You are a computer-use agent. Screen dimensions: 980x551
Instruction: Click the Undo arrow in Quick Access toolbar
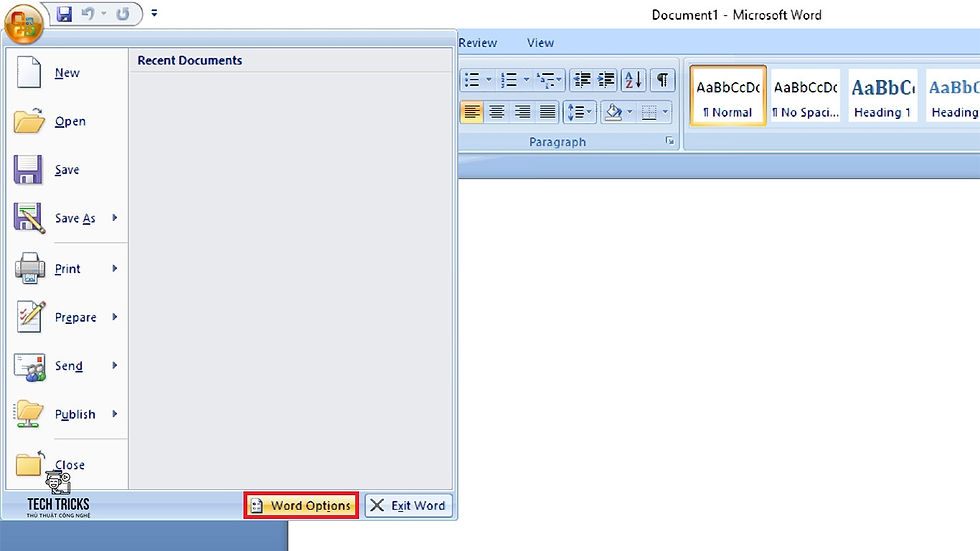88,14
